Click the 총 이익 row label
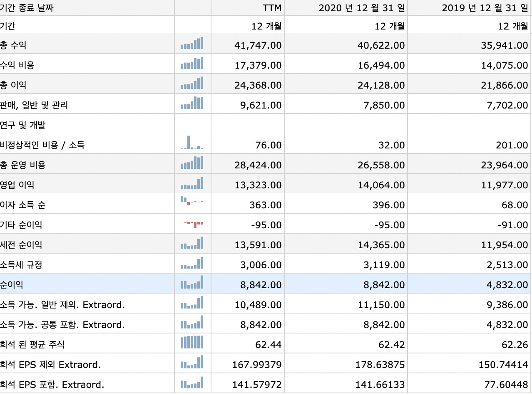Screen dimensions: 532x395 pyautogui.click(x=13, y=85)
